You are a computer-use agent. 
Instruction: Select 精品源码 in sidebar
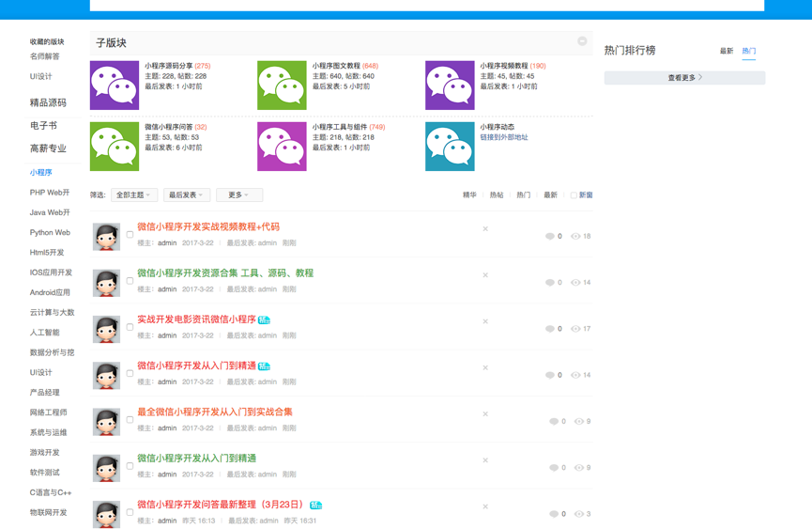coord(48,102)
